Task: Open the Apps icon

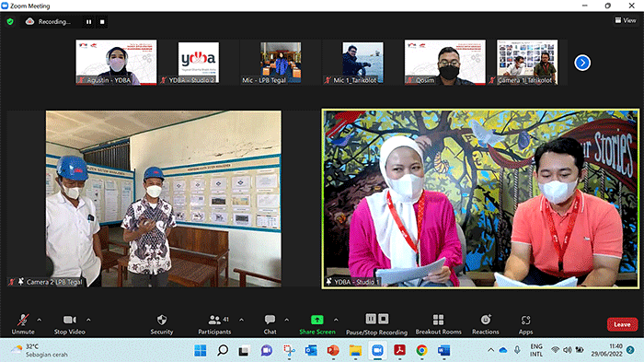Action: point(525,320)
